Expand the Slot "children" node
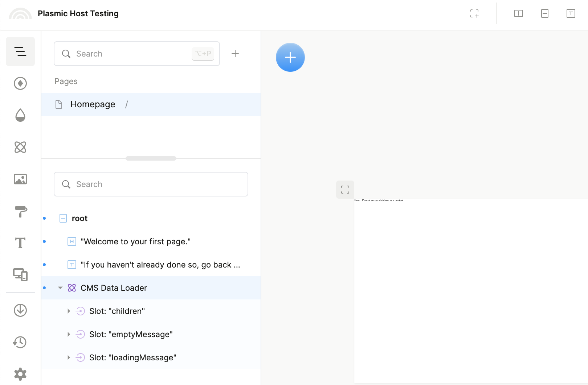 (x=69, y=311)
